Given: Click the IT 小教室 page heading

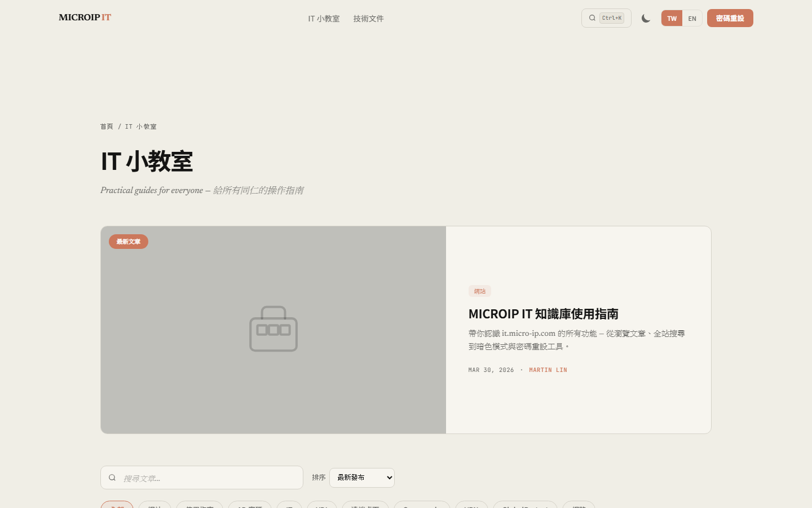Looking at the screenshot, I should point(147,161).
